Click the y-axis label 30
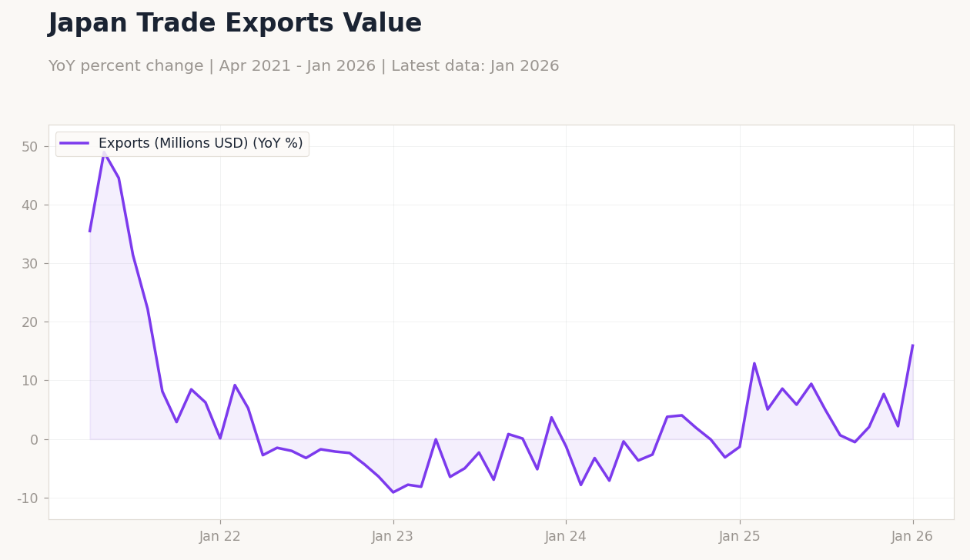970x560 pixels. click(29, 264)
